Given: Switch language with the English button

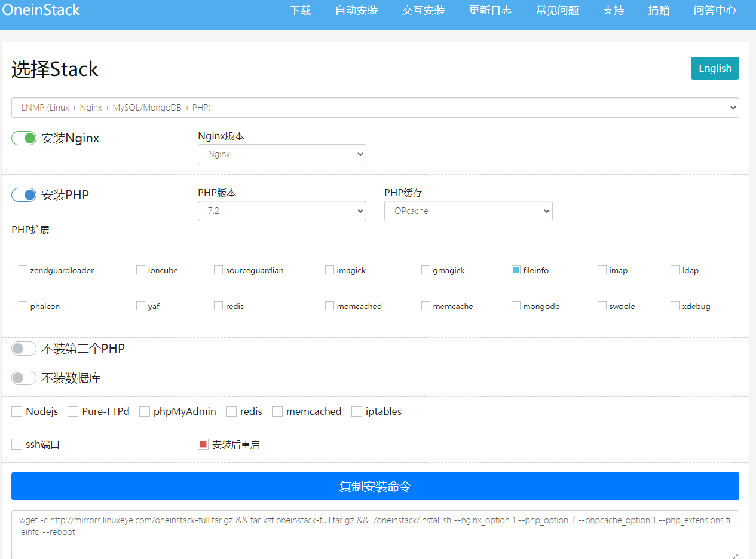Looking at the screenshot, I should click(x=715, y=68).
